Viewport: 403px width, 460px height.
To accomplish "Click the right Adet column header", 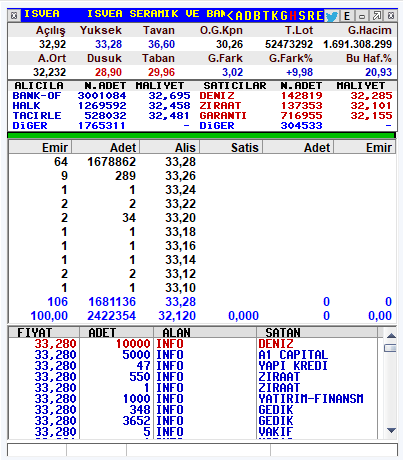I will [x=298, y=147].
